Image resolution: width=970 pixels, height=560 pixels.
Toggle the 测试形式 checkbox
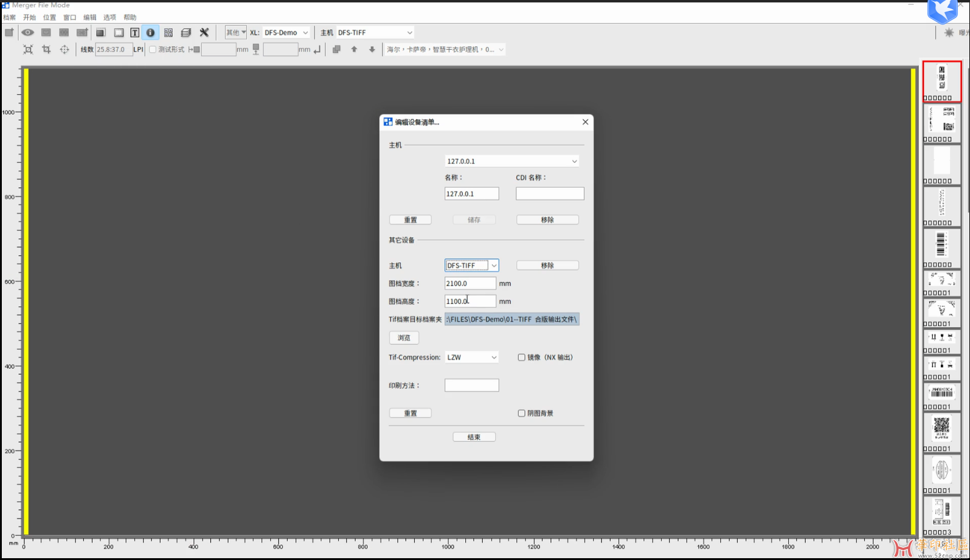click(153, 49)
